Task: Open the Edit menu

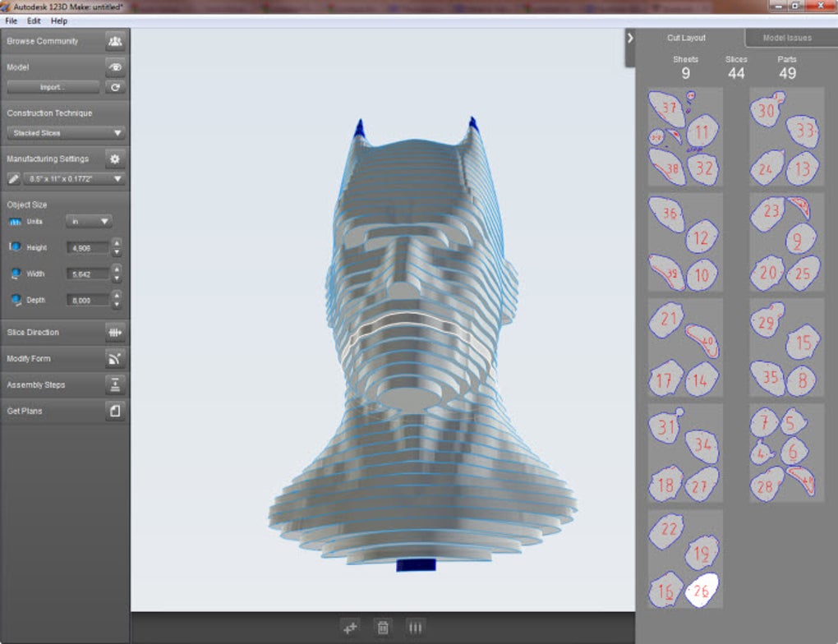Action: [34, 21]
